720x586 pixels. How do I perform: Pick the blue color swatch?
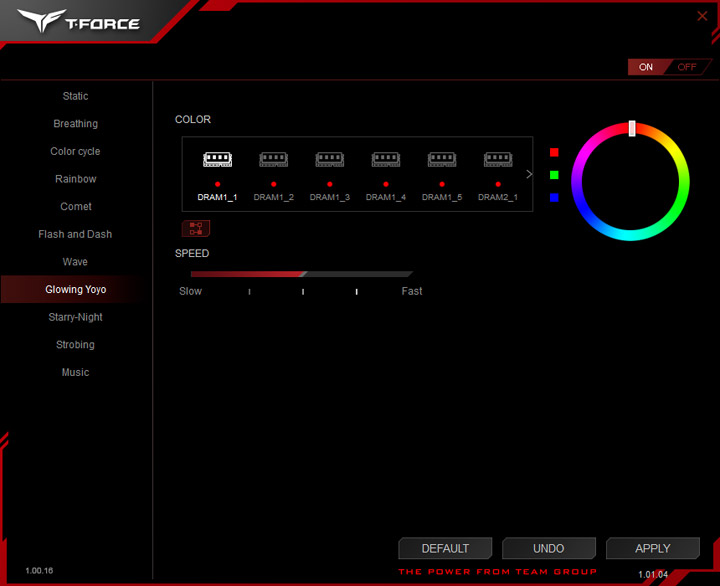(554, 197)
